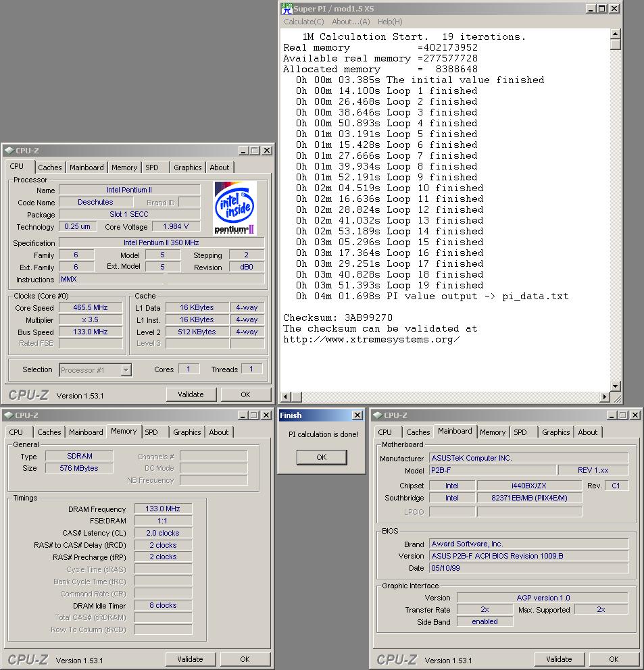Viewport: 644px width, 670px height.
Task: Click Super PI vertical scrollbar up arrow
Action: click(616, 34)
